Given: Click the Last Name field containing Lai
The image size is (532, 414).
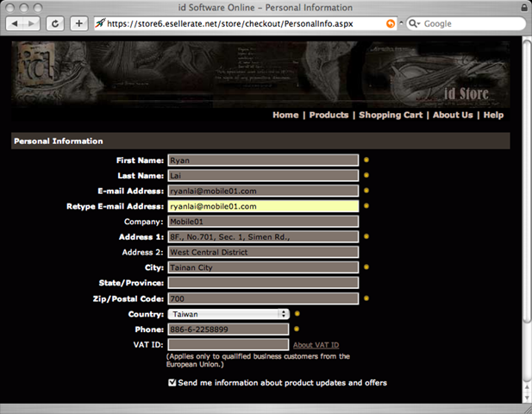Looking at the screenshot, I should pyautogui.click(x=263, y=175).
